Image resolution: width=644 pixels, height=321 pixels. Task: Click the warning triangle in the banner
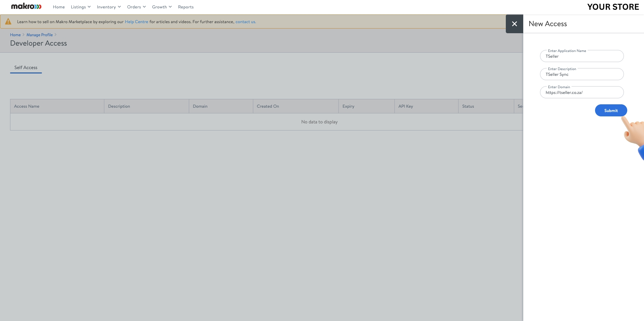pos(8,21)
